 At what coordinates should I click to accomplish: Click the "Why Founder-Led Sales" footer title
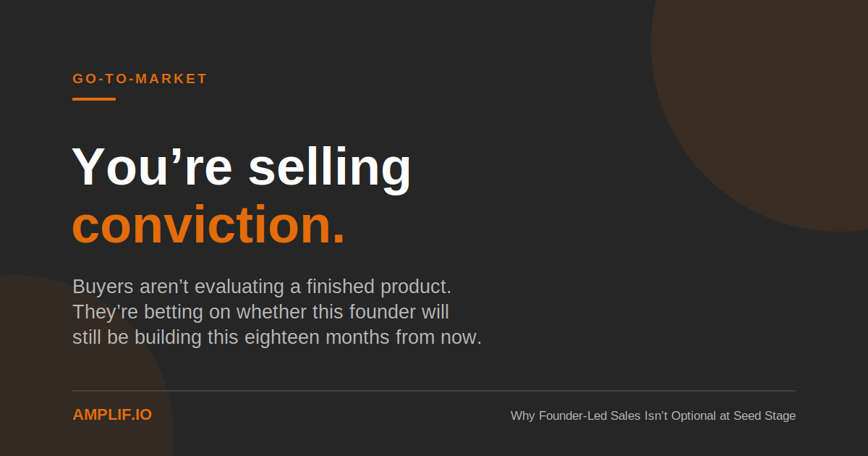coord(653,416)
